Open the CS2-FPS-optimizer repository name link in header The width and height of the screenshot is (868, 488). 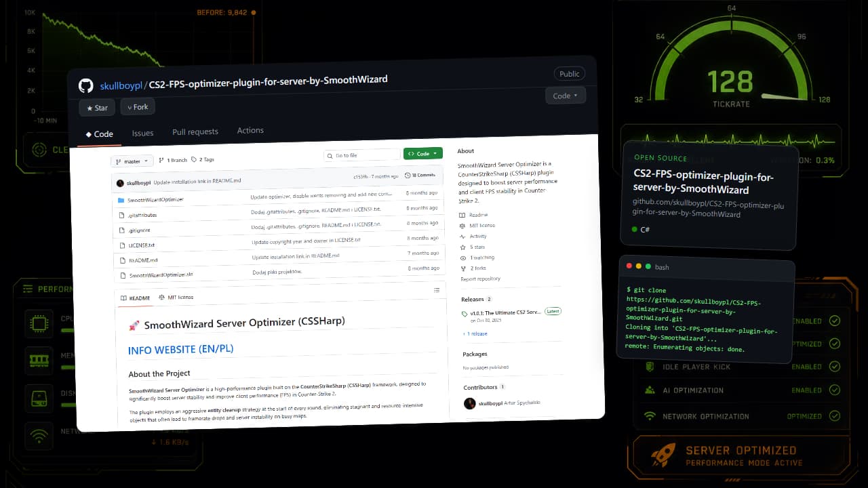point(268,82)
